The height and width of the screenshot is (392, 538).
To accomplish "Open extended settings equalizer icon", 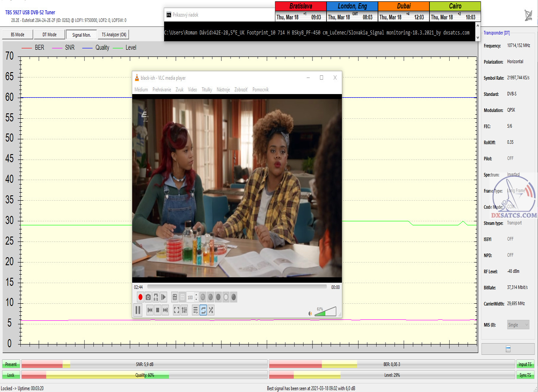I will (184, 310).
